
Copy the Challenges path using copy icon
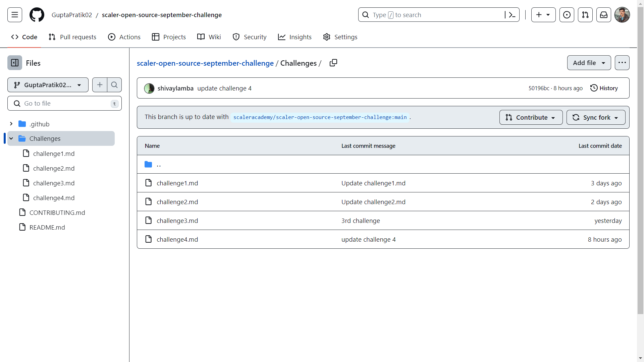(333, 63)
